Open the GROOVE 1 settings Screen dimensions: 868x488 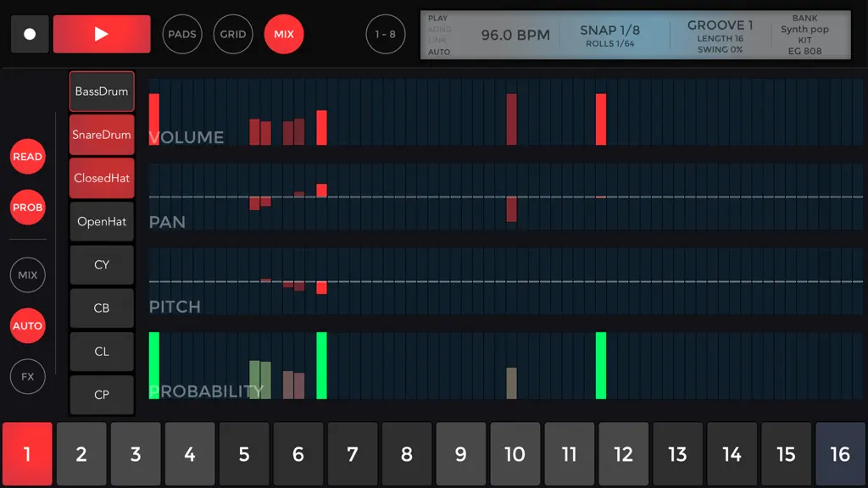721,36
